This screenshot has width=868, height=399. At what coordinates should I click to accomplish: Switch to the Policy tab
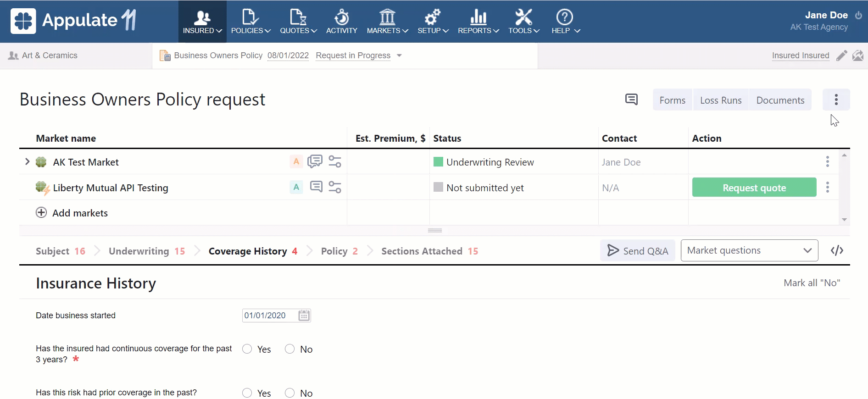tap(339, 251)
